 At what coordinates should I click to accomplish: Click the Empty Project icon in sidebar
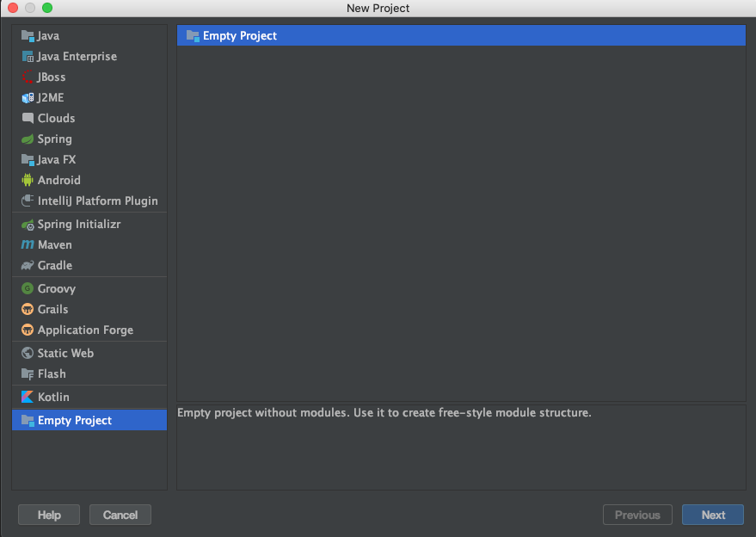(28, 421)
